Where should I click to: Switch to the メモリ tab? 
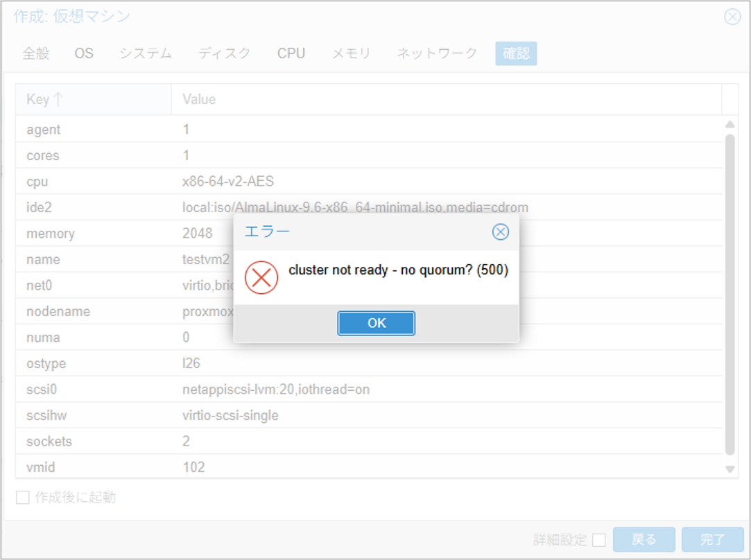pyautogui.click(x=351, y=53)
